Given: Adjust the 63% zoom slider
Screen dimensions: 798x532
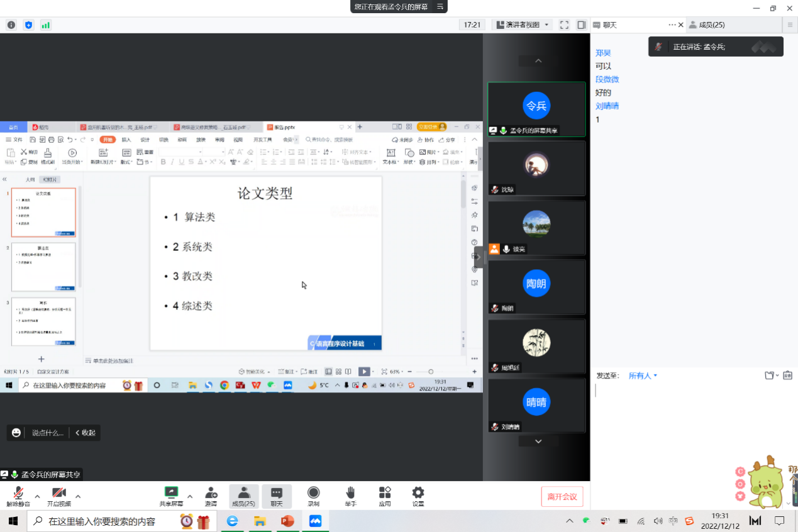Looking at the screenshot, I should 431,371.
